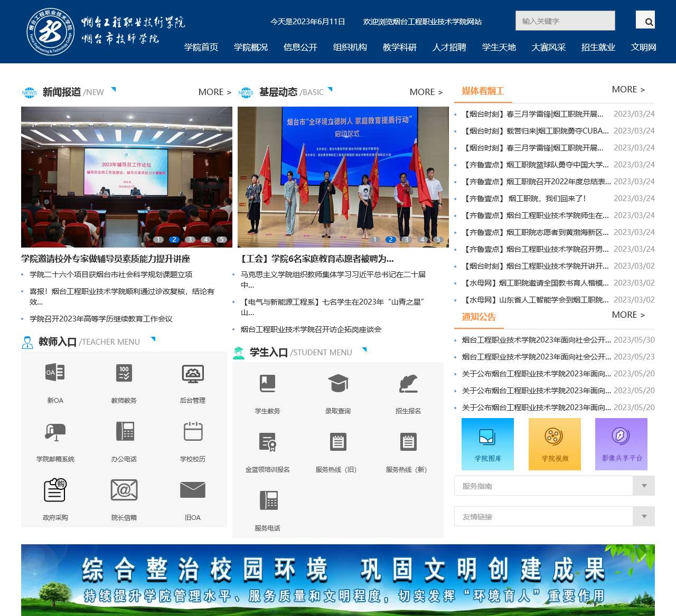Screen dimensions: 676x616
Task: Open the 新OA teacher icon
Action: tap(55, 373)
